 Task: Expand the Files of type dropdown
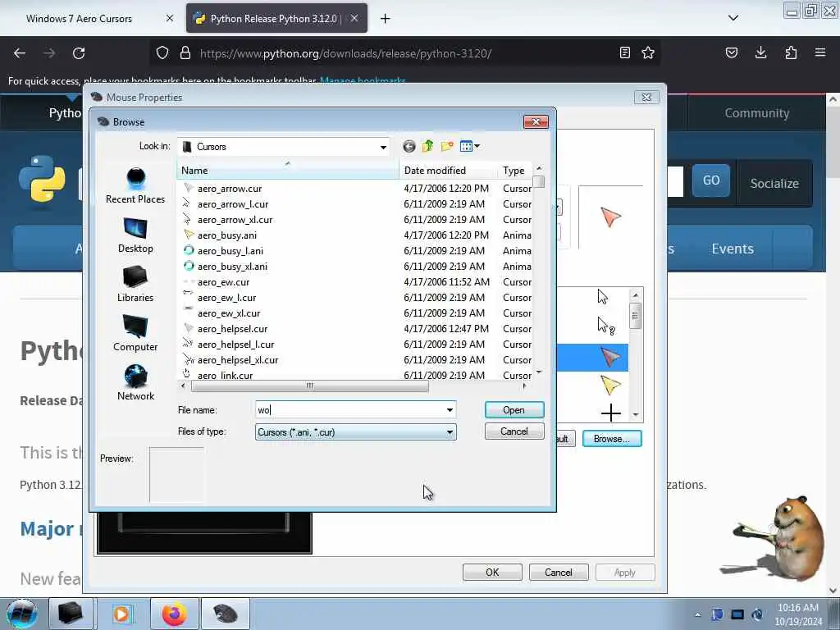[x=356, y=431]
